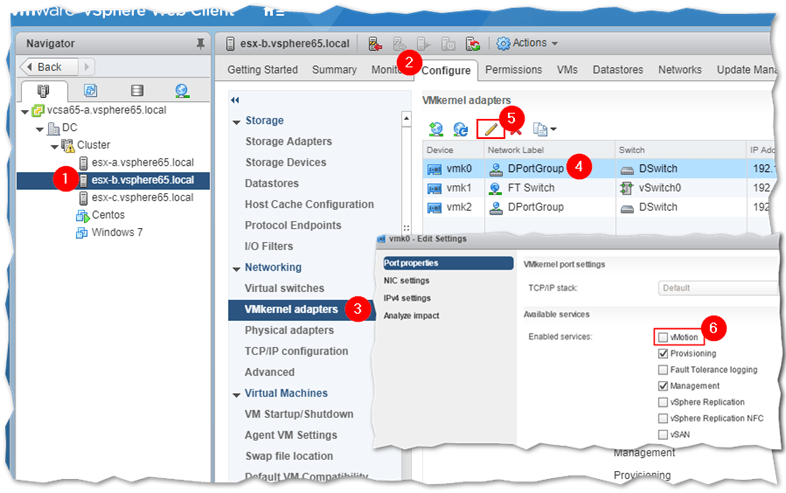Viewport: 786px width, 493px height.
Task: Select Port properties in Edit Settings dialog
Action: click(448, 263)
